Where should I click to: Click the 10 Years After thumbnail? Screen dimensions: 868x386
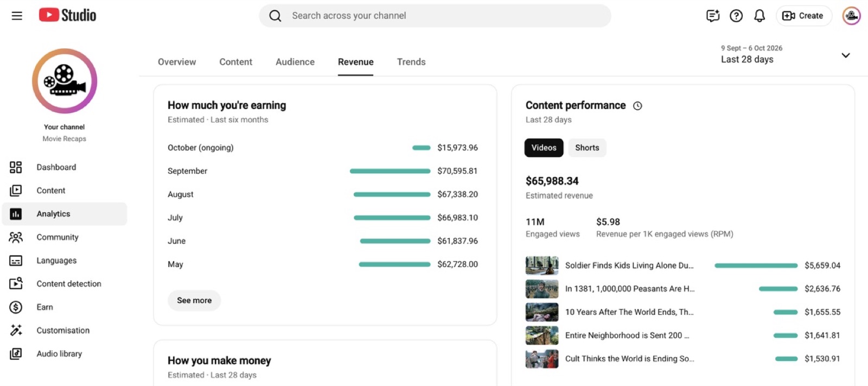(x=542, y=312)
